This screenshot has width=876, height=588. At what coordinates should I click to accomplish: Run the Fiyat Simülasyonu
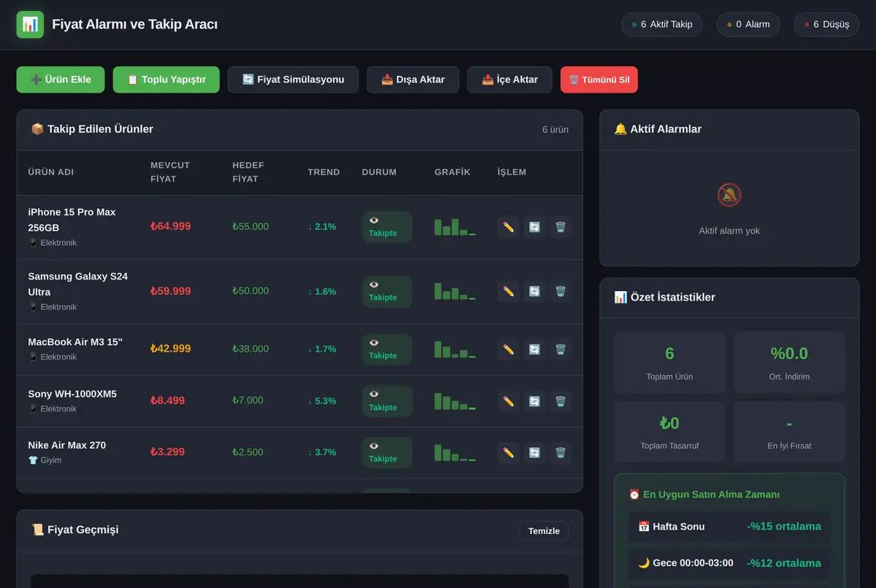click(x=293, y=80)
